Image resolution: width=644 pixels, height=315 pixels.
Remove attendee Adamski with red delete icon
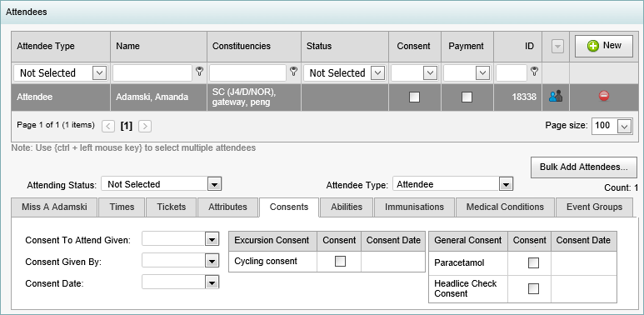(x=604, y=96)
